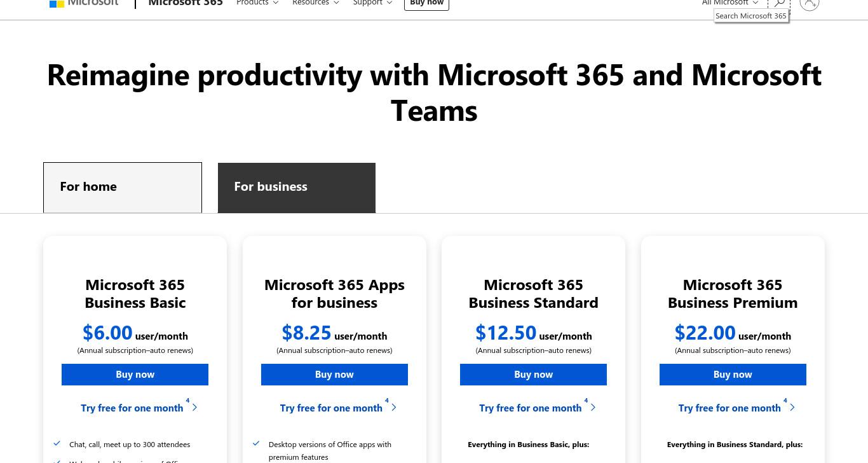
Task: Click chevron next to Business Premium free trial
Action: coord(792,407)
